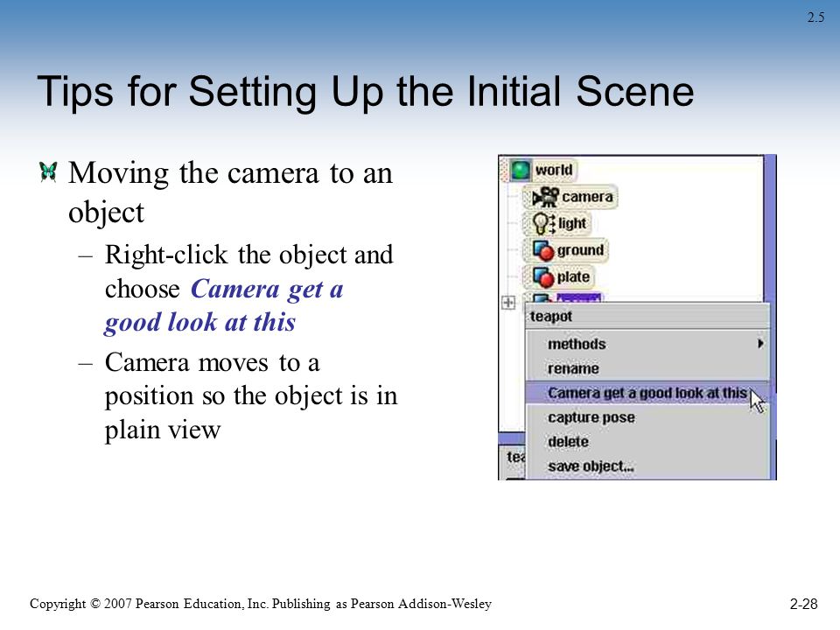Choose methods in the context menu
The image size is (840, 630).
(x=647, y=344)
